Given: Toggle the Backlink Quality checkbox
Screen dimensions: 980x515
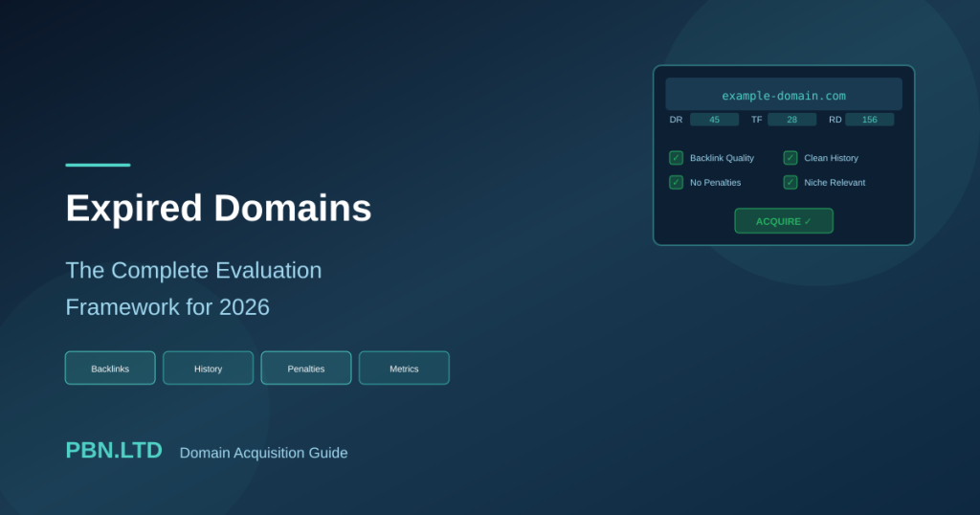Looking at the screenshot, I should tap(677, 158).
